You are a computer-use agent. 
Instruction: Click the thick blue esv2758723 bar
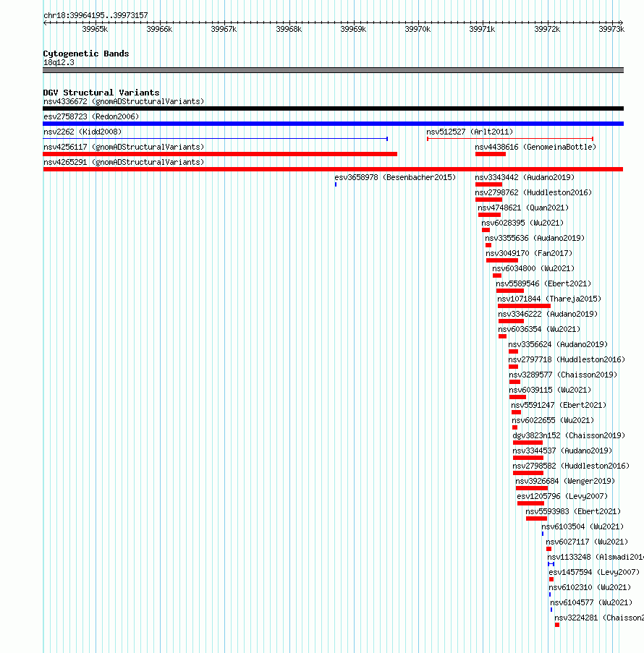pos(333,124)
